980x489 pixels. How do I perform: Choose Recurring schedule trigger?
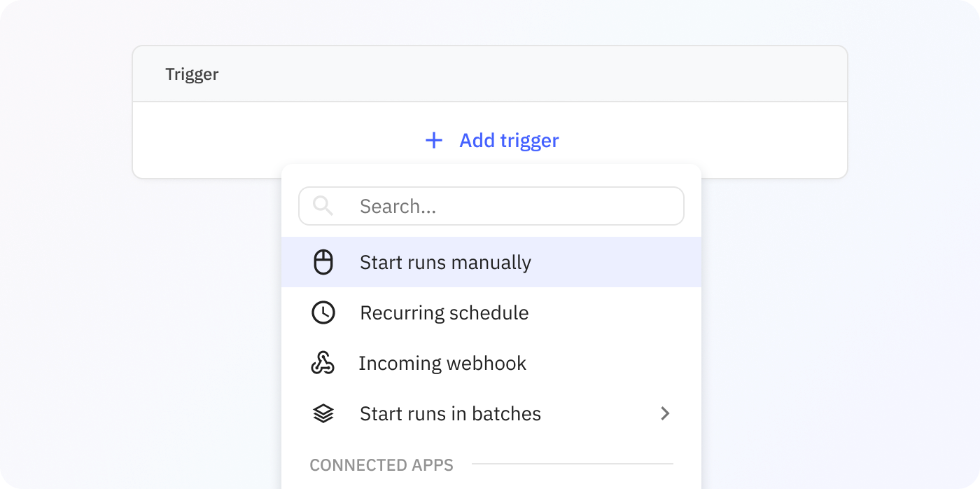click(491, 312)
